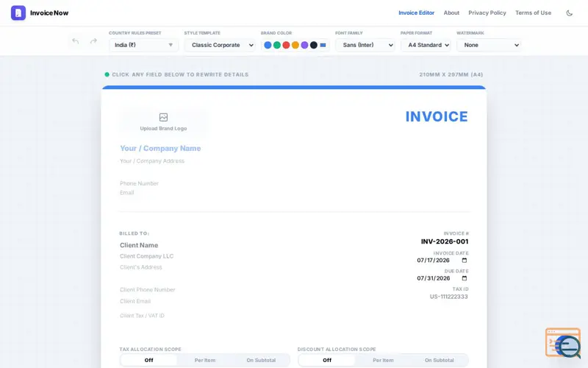The width and height of the screenshot is (588, 368).
Task: Click the company Phone Number field
Action: coord(139,183)
